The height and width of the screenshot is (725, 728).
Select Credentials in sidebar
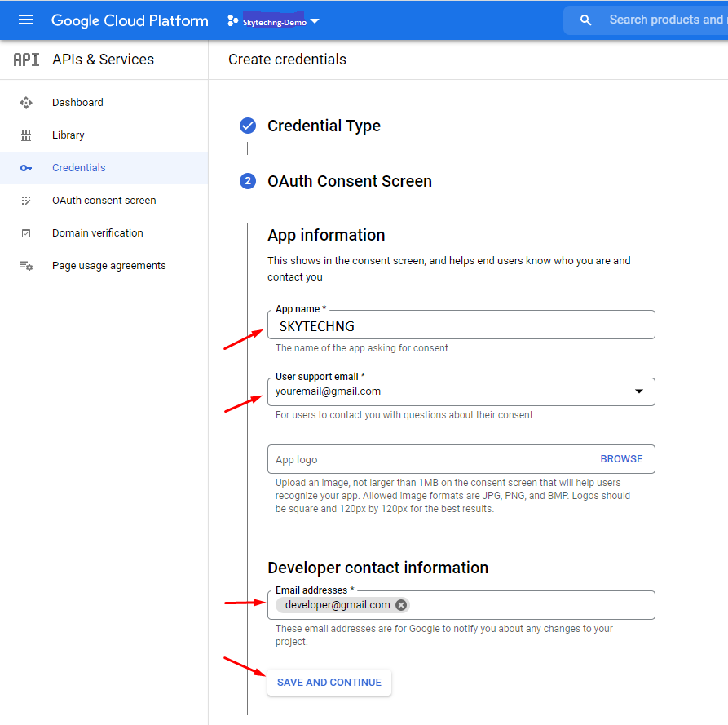(104, 168)
